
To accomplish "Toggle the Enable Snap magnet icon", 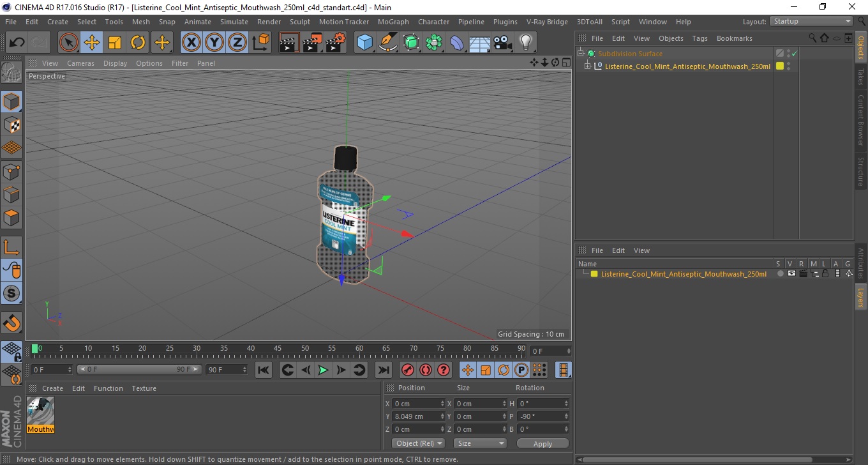I will 12,323.
